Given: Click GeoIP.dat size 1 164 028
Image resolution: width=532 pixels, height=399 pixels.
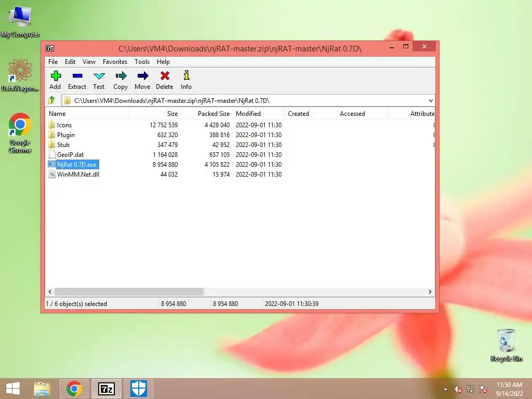Looking at the screenshot, I should (x=165, y=154).
